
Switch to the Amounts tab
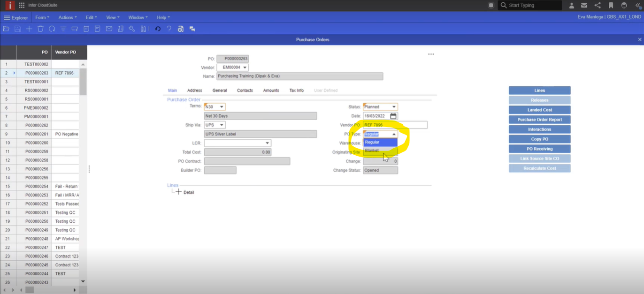pos(271,90)
